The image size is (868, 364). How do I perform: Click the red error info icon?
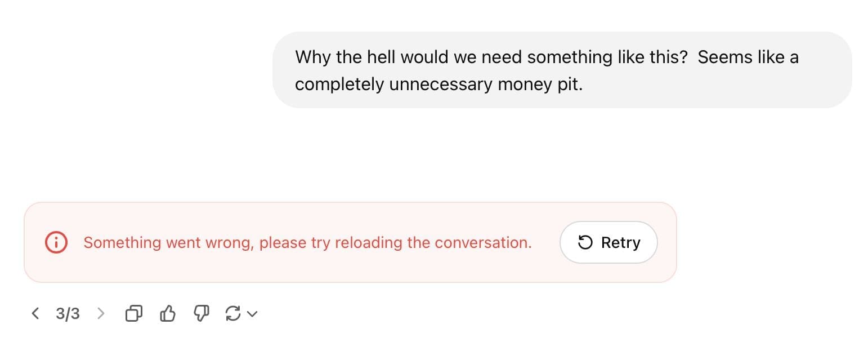tap(56, 242)
